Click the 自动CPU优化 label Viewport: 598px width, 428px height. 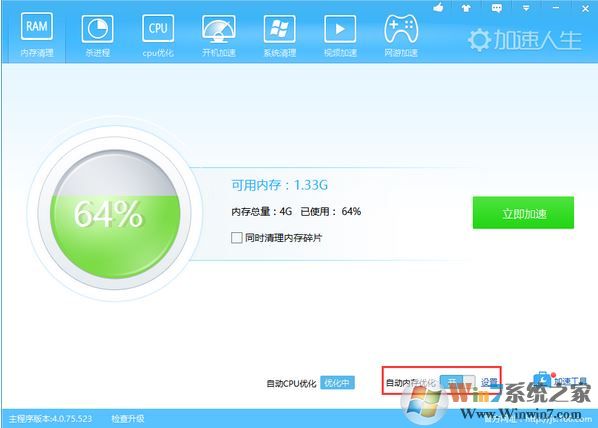tap(291, 383)
